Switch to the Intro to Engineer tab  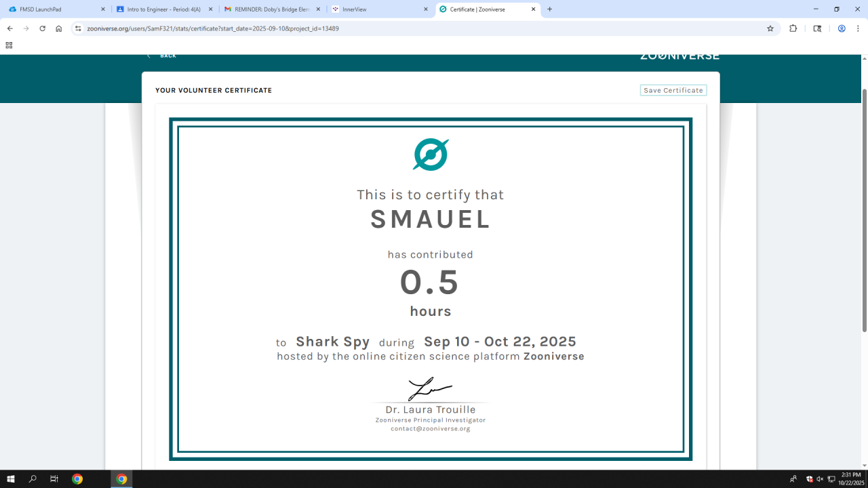pyautogui.click(x=164, y=9)
